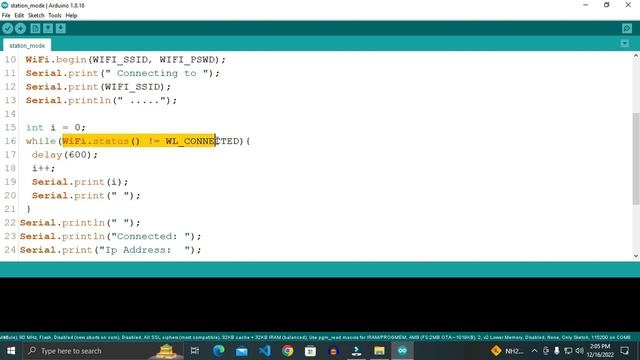Open the volume control tray icon
The image size is (640, 360).
(579, 351)
